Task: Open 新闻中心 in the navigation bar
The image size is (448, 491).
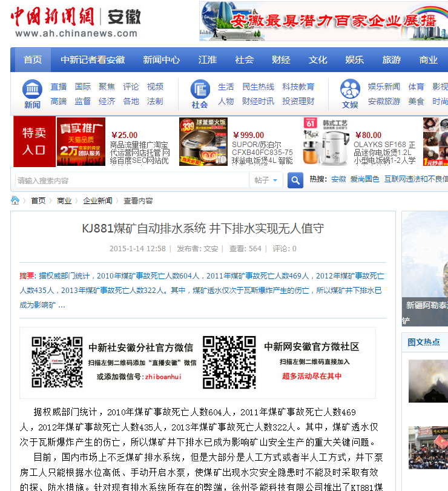Action: 161,60
